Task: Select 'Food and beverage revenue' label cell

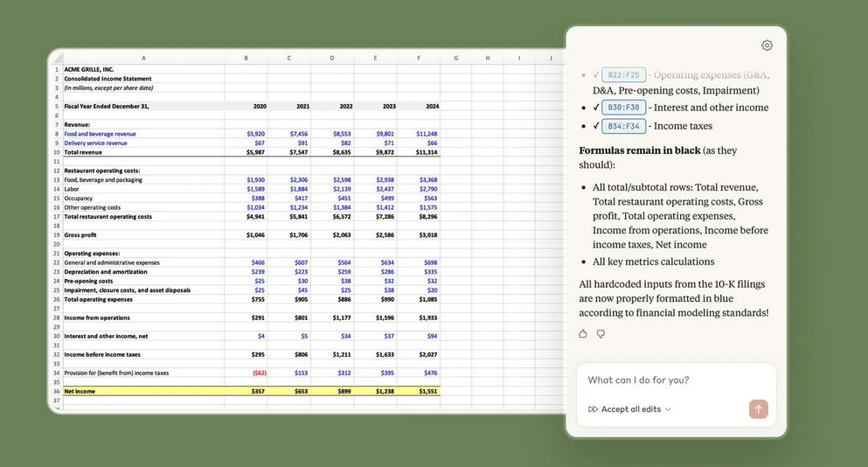Action: click(x=144, y=134)
